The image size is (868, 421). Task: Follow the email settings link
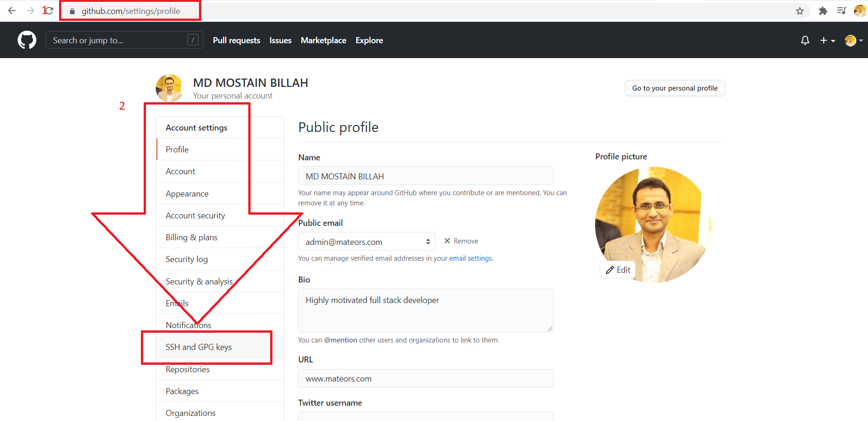[x=470, y=258]
